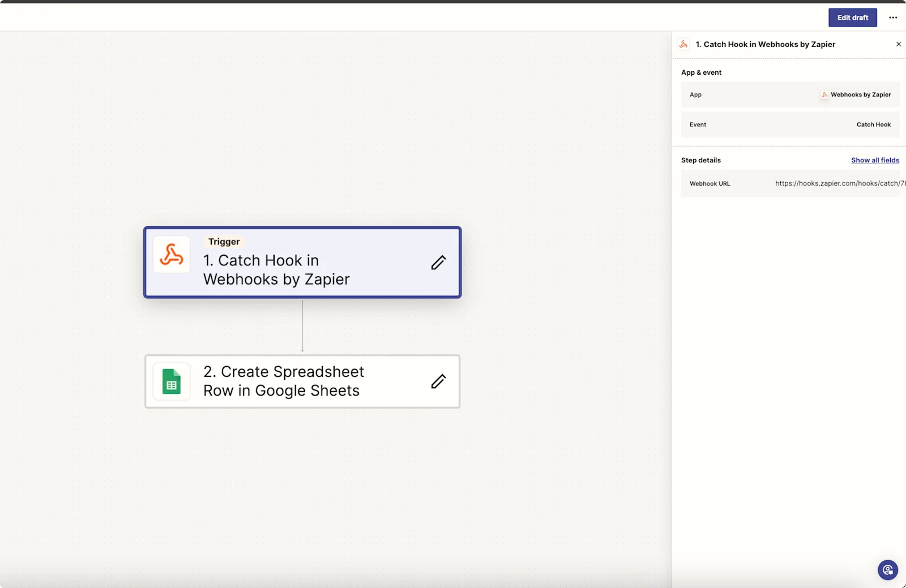Screen dimensions: 906x588
Task: Click the panel title Catch Hook in Webhooks
Action: coord(766,44)
